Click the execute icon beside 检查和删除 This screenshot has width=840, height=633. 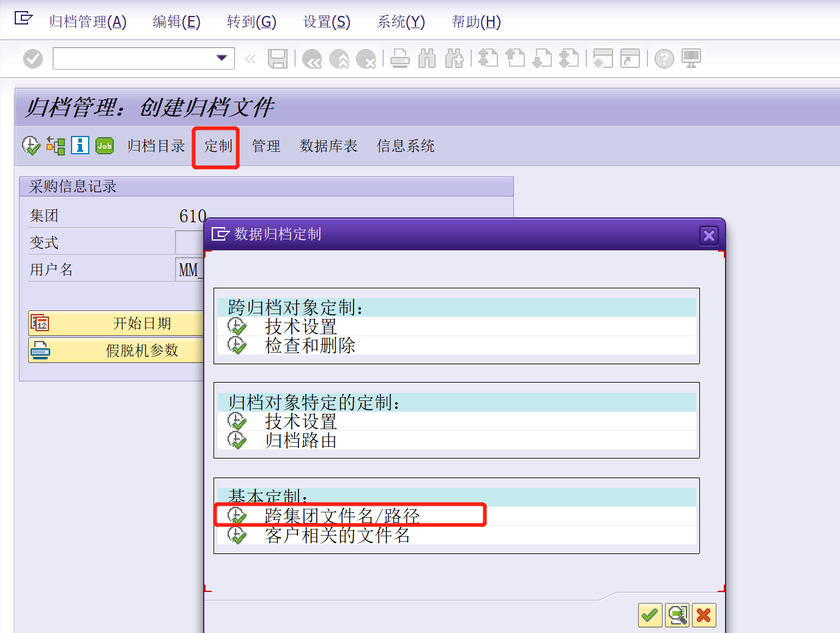point(237,345)
